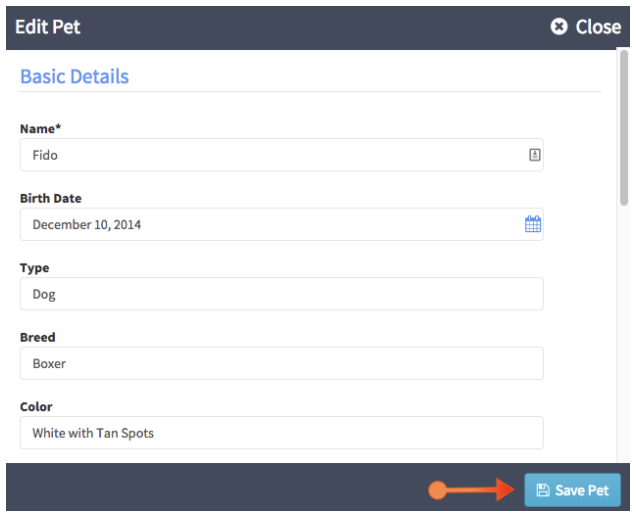Click the Basic Details section heading
Viewport: 636px width, 516px height.
click(x=75, y=76)
